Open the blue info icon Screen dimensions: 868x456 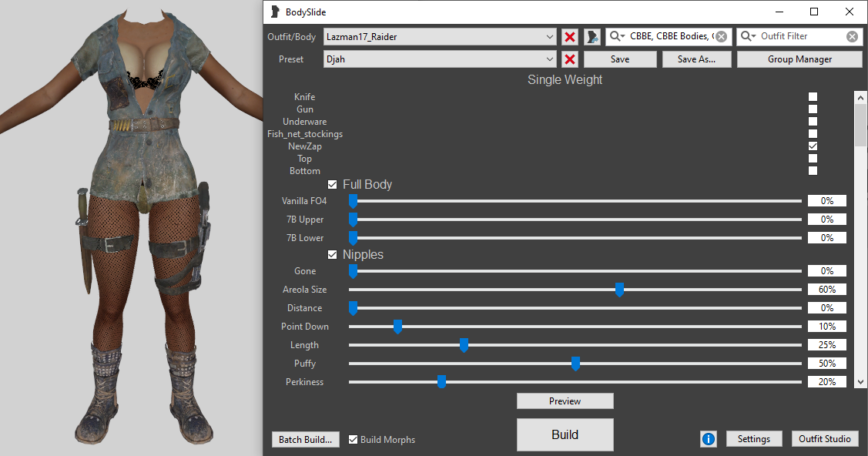708,439
